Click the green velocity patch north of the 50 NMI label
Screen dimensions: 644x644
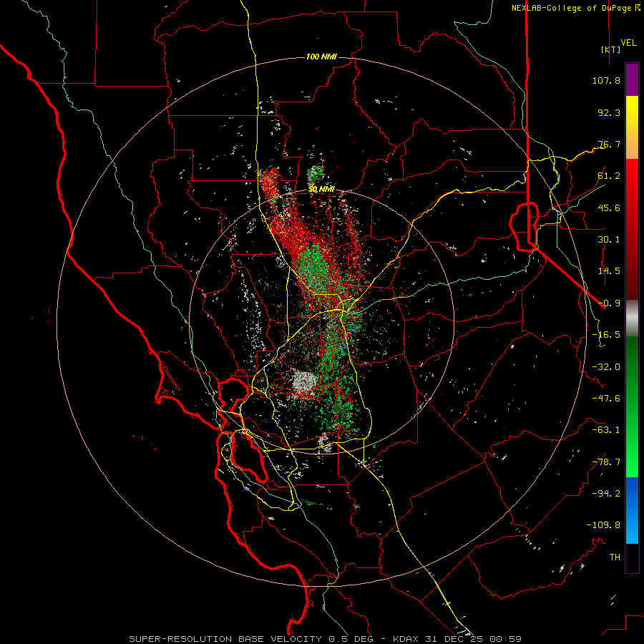coord(315,174)
